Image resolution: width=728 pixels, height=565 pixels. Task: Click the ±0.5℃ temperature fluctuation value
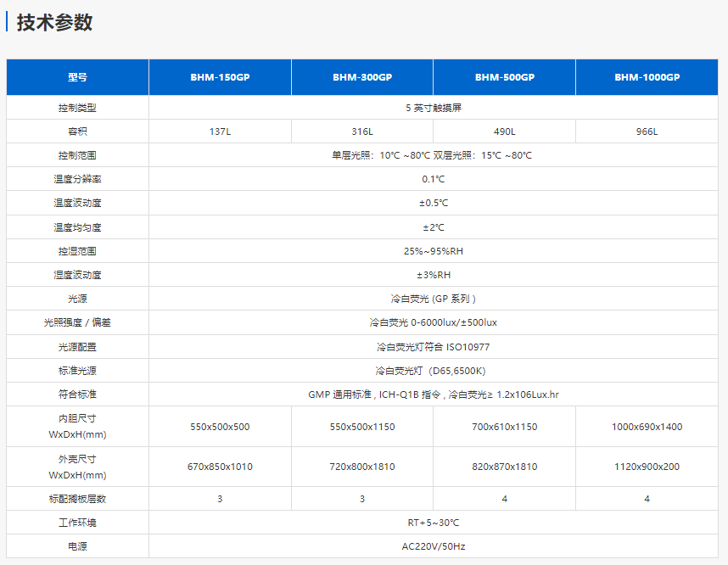[434, 203]
